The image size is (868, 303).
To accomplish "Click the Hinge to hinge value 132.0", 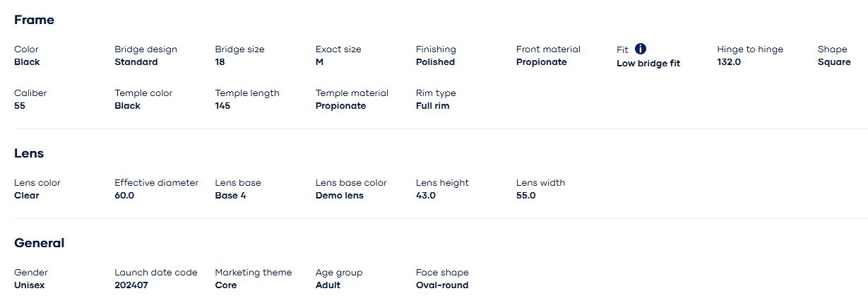I will [x=729, y=62].
